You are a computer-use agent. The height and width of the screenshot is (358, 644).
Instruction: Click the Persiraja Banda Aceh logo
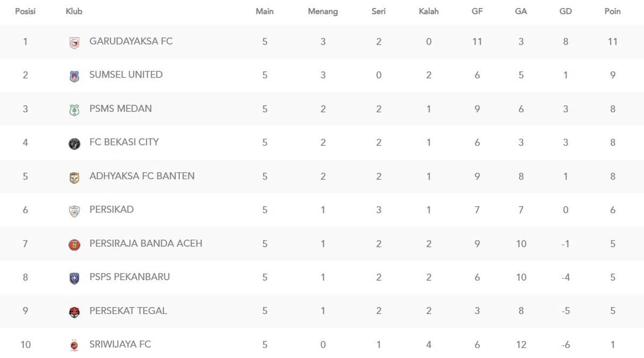(75, 245)
